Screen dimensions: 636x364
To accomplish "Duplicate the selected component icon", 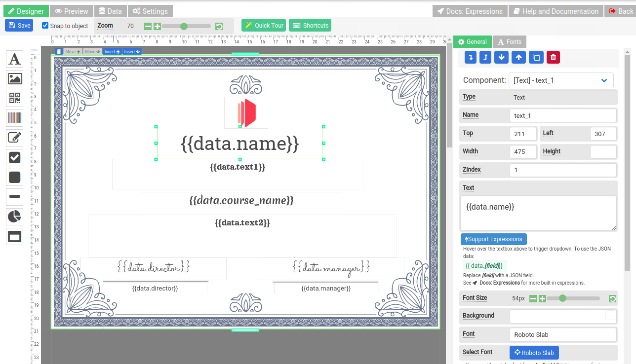I will (x=536, y=57).
